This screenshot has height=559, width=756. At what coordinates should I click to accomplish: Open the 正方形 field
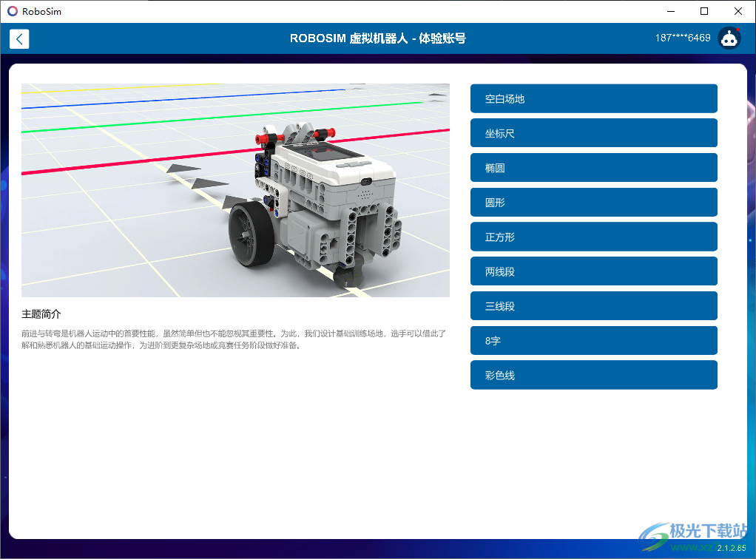point(593,237)
